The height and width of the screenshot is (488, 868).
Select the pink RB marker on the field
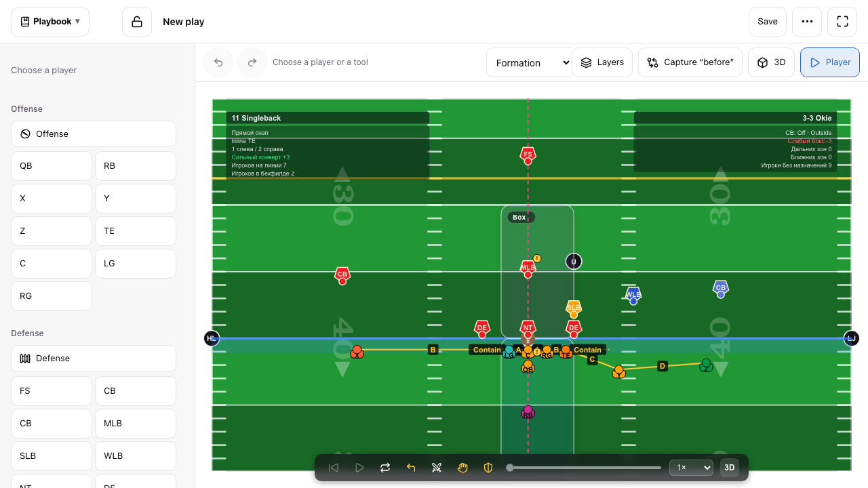pyautogui.click(x=528, y=412)
